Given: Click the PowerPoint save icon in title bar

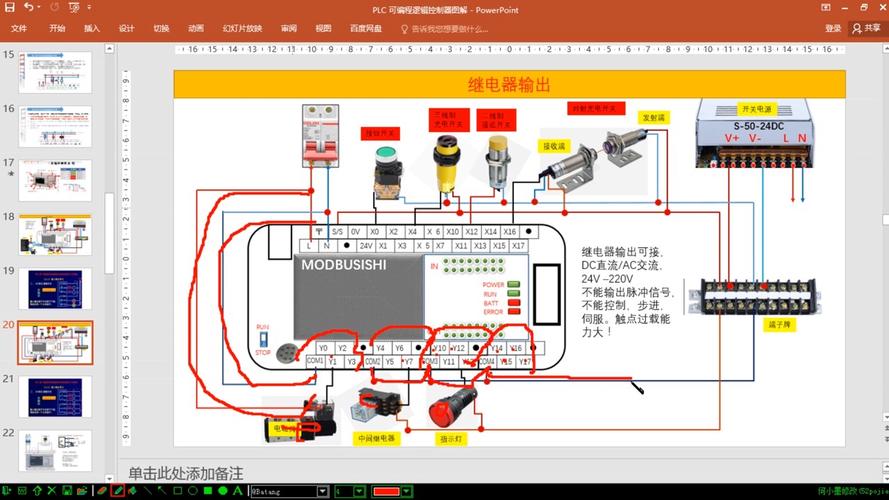Looking at the screenshot, I should 10,8.
